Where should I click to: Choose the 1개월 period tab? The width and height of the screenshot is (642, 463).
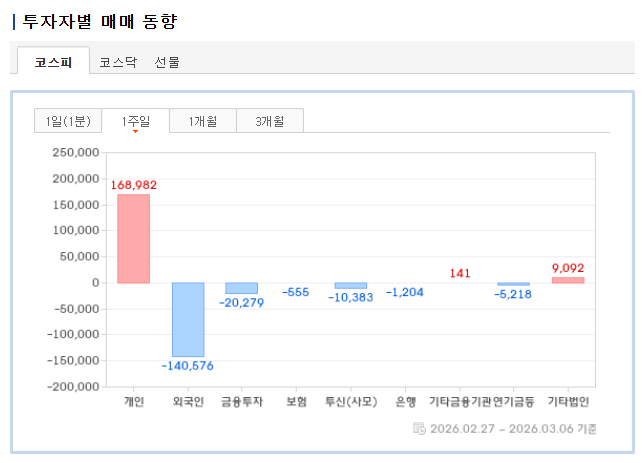(x=203, y=121)
